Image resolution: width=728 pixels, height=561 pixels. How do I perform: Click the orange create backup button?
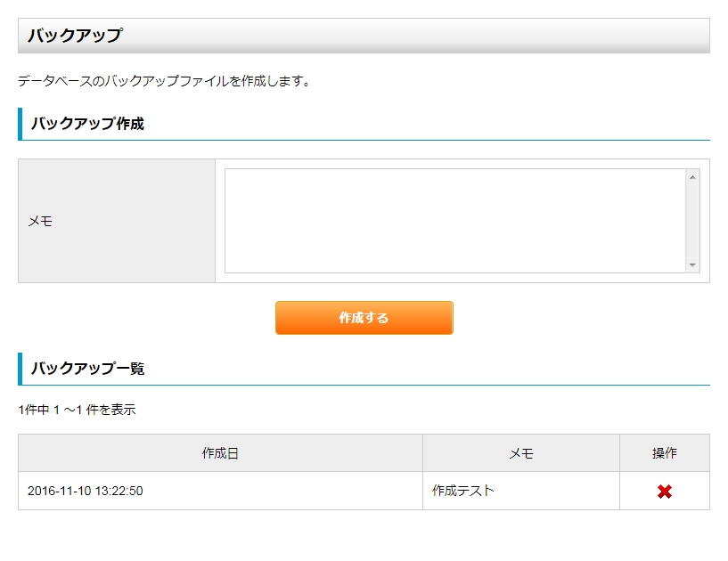[364, 317]
